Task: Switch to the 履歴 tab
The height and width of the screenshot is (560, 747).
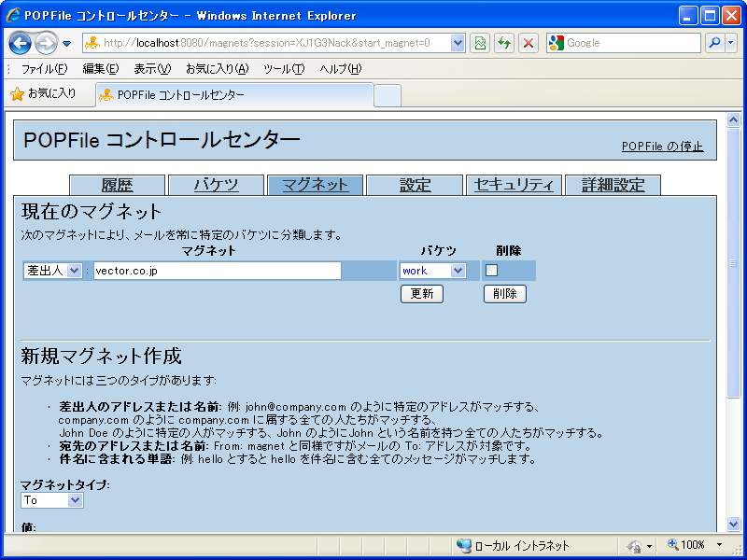Action: click(118, 185)
